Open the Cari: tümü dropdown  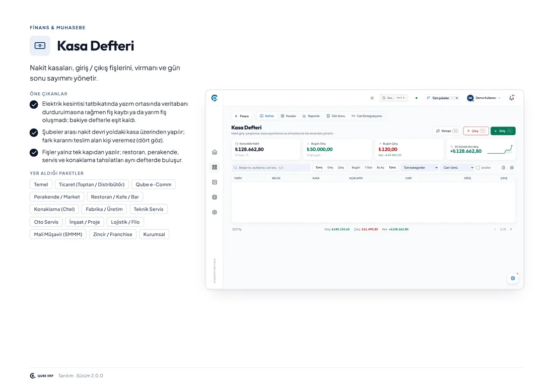click(x=458, y=168)
